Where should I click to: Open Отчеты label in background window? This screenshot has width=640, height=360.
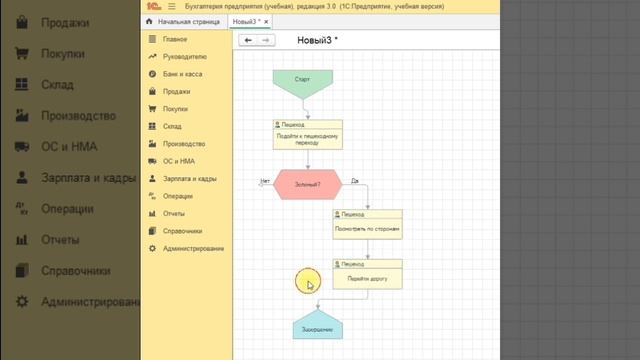pyautogui.click(x=60, y=240)
